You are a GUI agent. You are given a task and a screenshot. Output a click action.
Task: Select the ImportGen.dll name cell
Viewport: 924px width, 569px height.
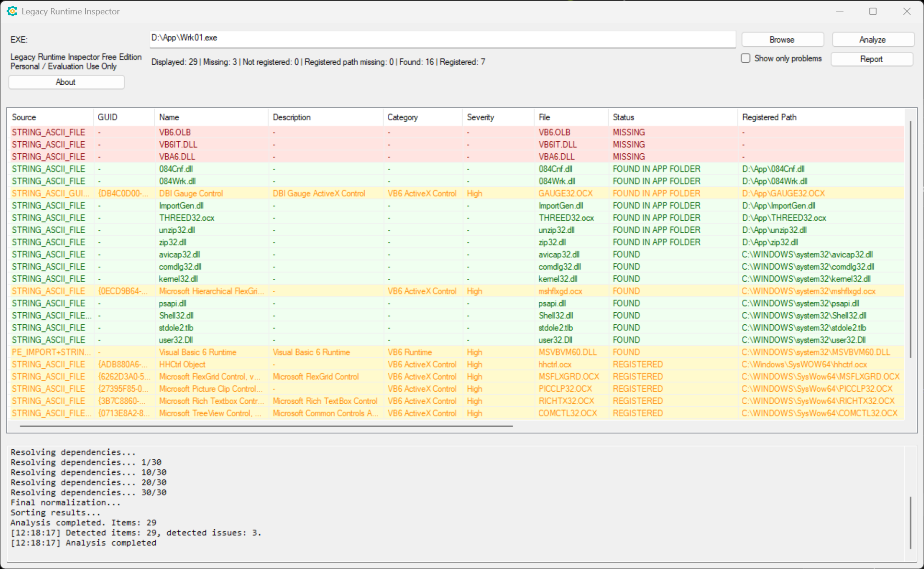[x=211, y=205]
